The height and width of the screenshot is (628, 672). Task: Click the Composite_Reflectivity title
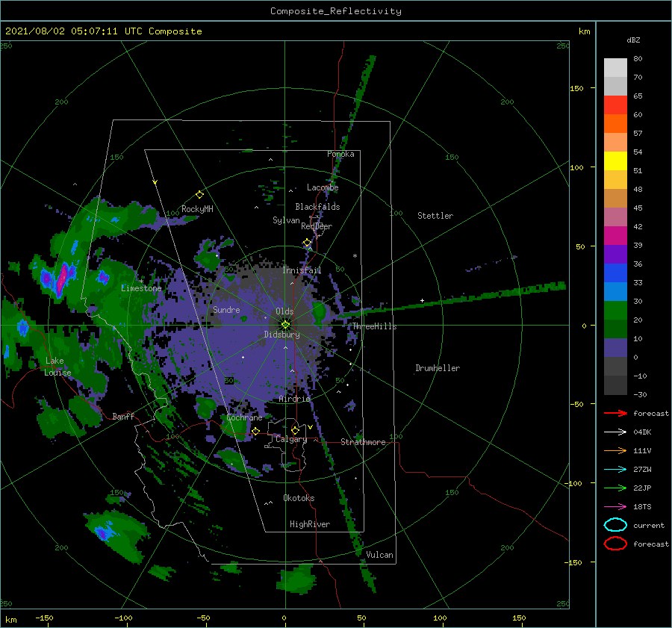[335, 11]
